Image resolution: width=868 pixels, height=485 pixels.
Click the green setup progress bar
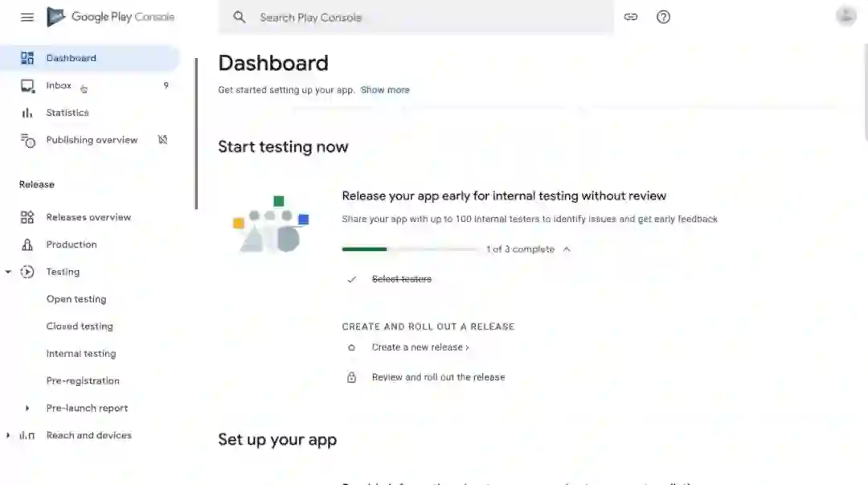[364, 249]
